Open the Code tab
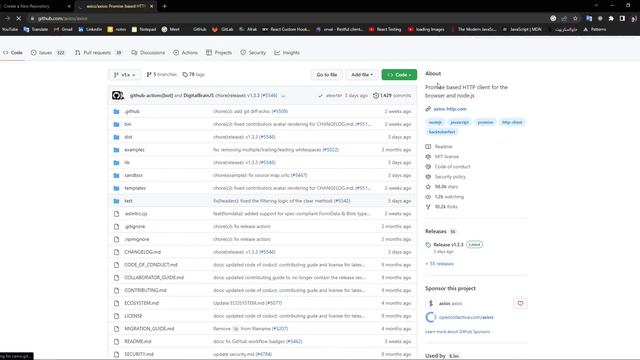The height and width of the screenshot is (360, 640). pyautogui.click(x=13, y=53)
